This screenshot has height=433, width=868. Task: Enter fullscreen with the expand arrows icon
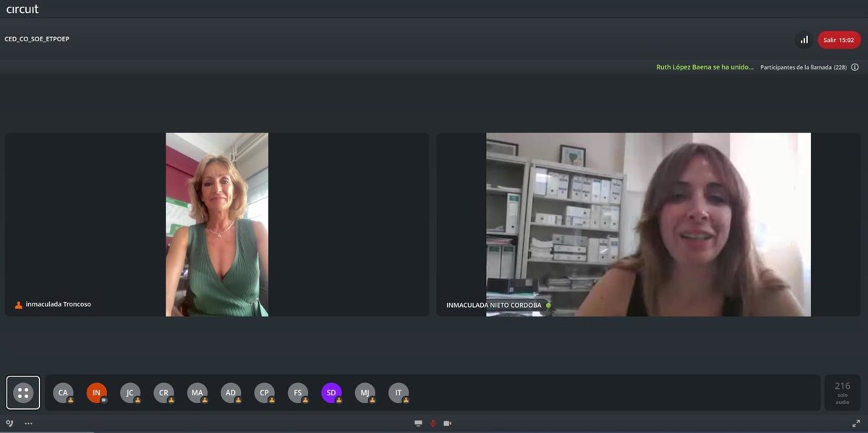(856, 423)
